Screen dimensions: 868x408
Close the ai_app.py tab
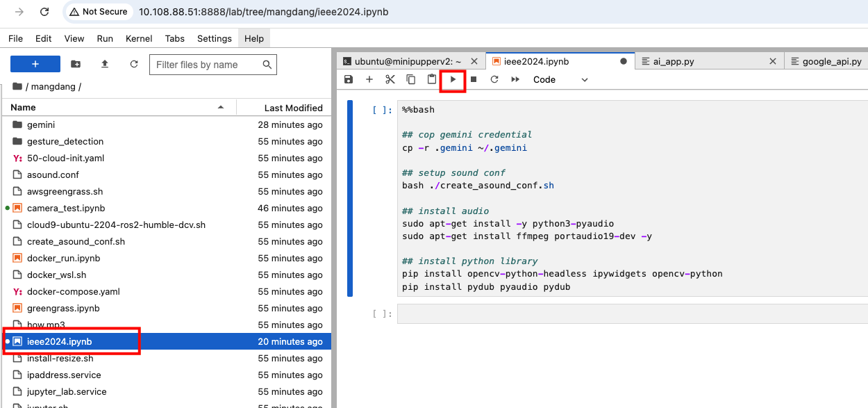773,61
